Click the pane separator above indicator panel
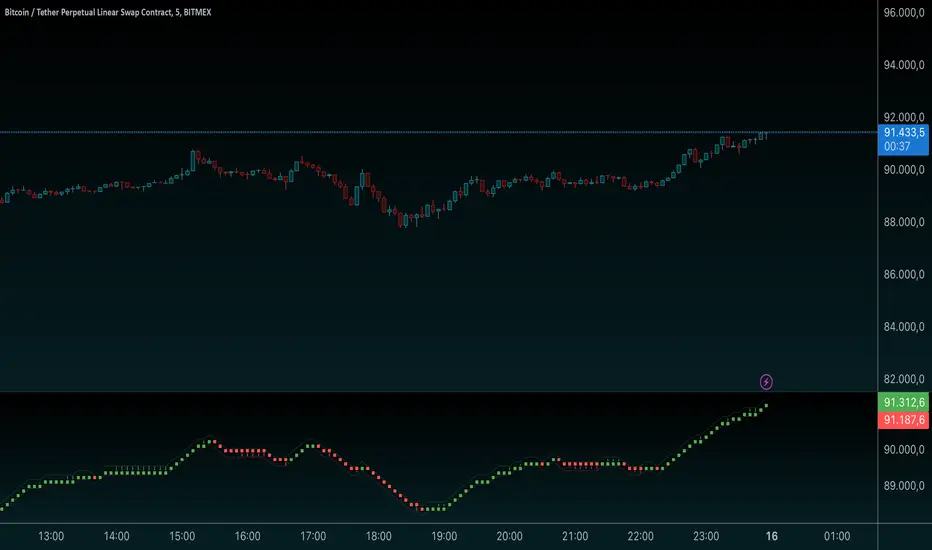Image resolution: width=932 pixels, height=550 pixels. [x=439, y=392]
